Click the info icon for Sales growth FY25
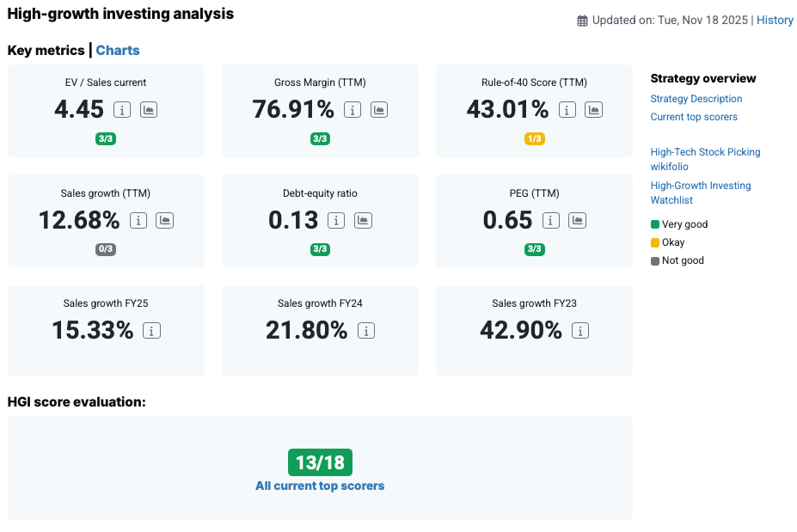Image resolution: width=797 pixels, height=532 pixels. point(152,331)
